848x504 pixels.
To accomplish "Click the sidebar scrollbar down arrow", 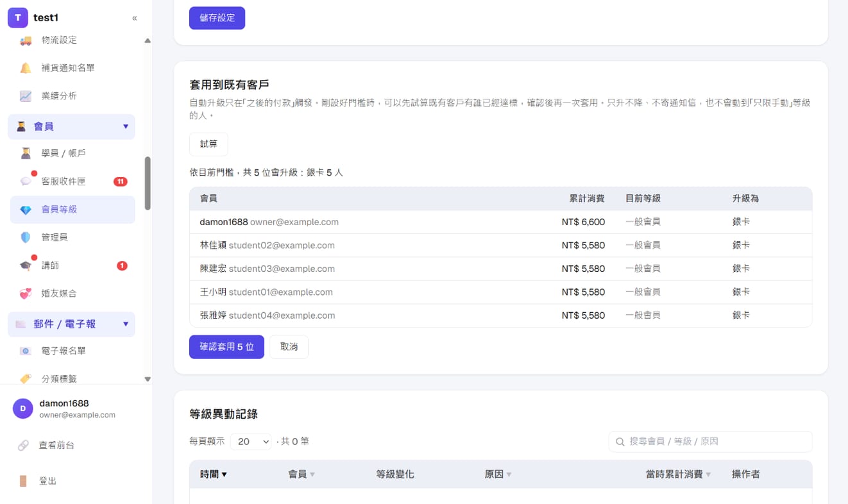I will pyautogui.click(x=148, y=379).
